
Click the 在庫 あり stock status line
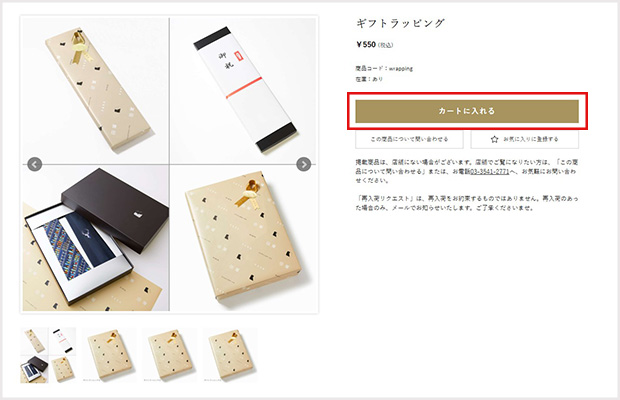pos(369,79)
